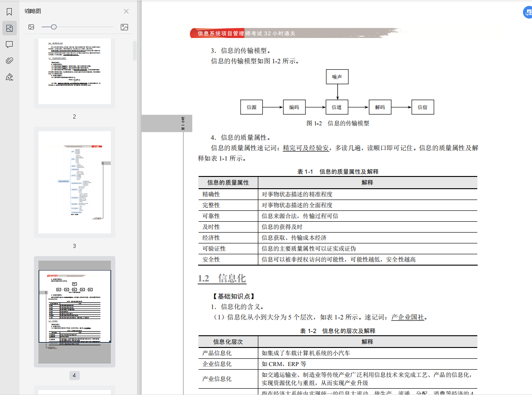Click the section heading 1.2 信息化
The width and height of the screenshot is (532, 395).
[222, 278]
